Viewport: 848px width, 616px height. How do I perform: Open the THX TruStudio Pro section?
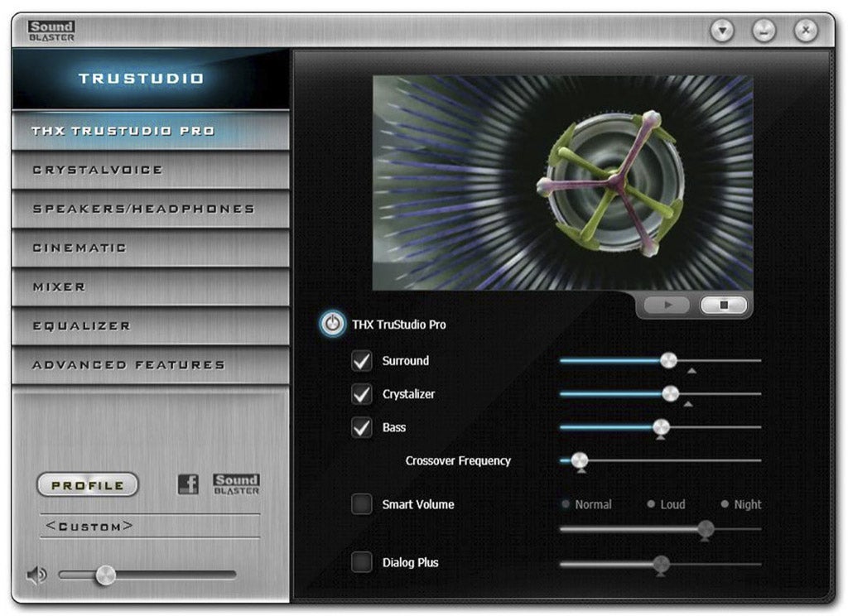[x=151, y=131]
